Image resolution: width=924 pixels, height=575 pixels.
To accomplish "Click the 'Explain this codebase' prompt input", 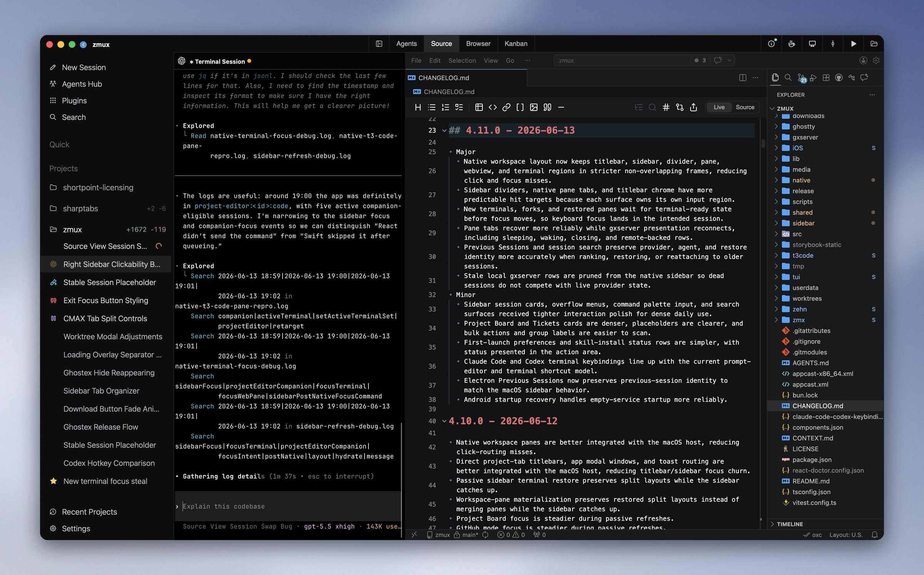I will coord(288,506).
